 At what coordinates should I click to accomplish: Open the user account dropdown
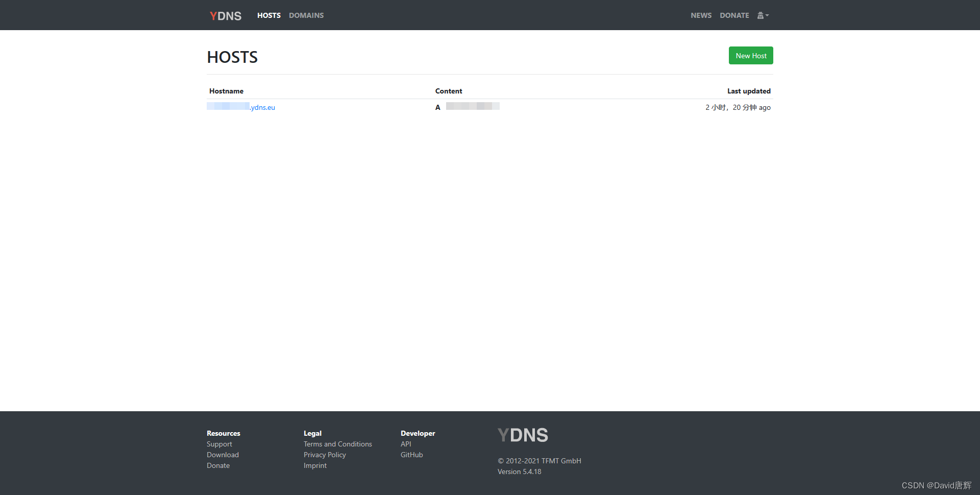(763, 15)
